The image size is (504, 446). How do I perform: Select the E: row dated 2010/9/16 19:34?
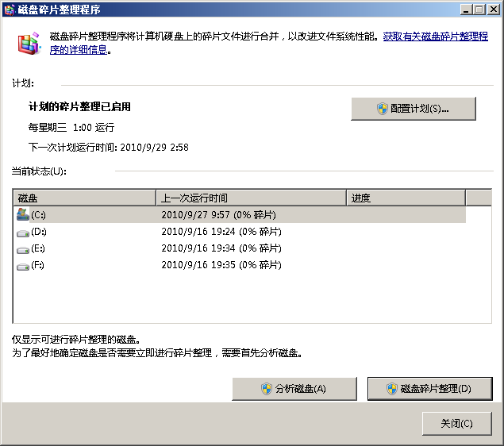221,249
